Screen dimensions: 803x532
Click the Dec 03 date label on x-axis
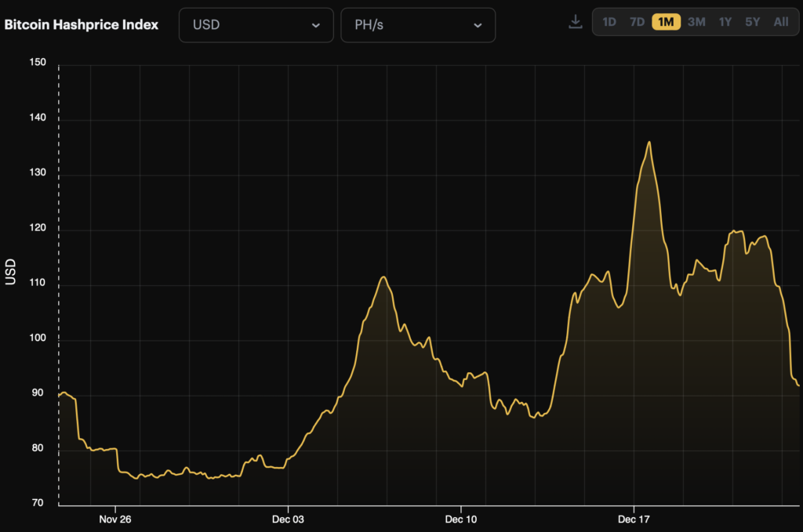(289, 519)
